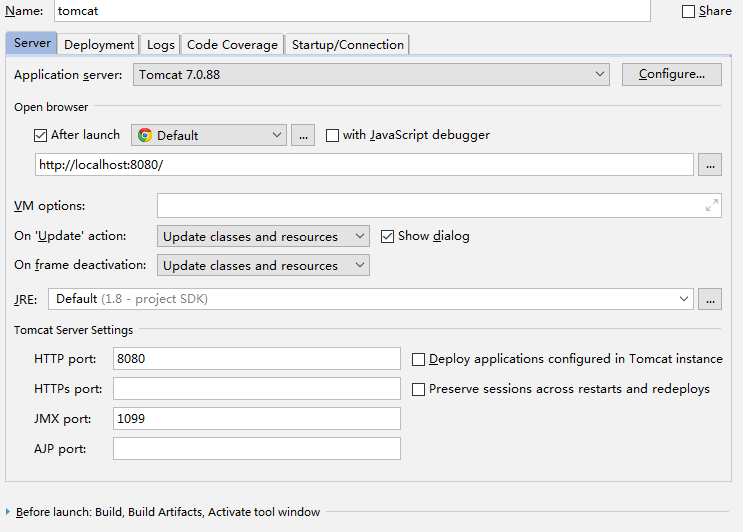Open the Application server Tomcat 7.0.88 dropdown
This screenshot has height=532, width=743.
tap(371, 75)
